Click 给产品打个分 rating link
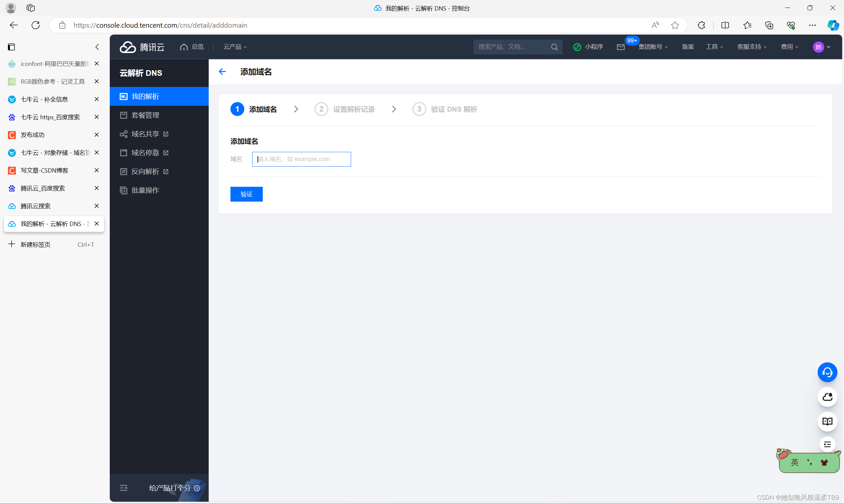The image size is (844, 504). point(174,488)
